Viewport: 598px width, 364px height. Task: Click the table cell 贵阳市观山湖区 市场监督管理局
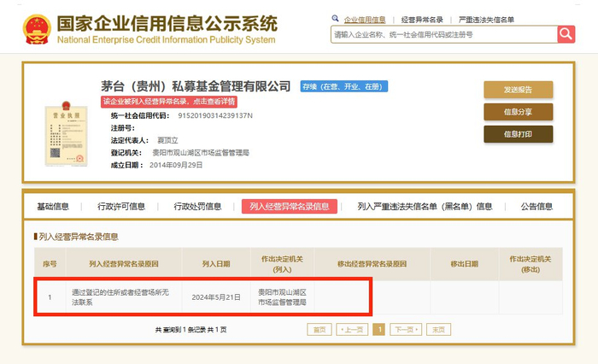(x=282, y=297)
